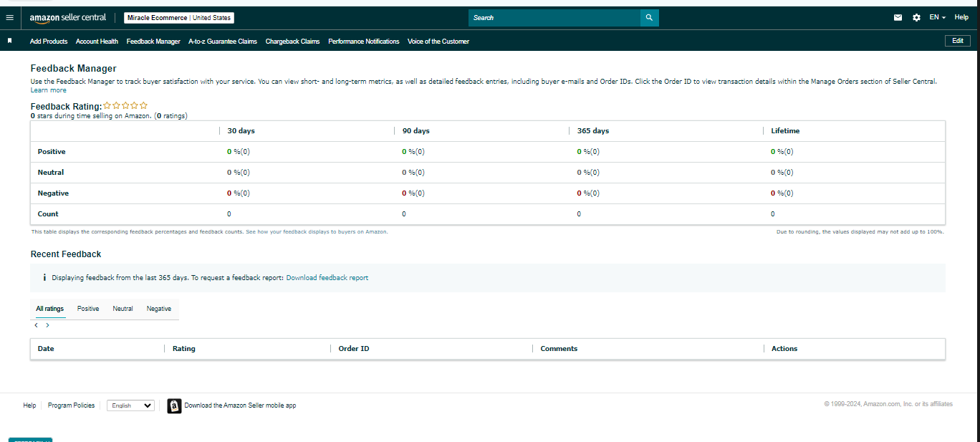The image size is (980, 442).
Task: Switch to the Positive tab
Action: [88, 309]
